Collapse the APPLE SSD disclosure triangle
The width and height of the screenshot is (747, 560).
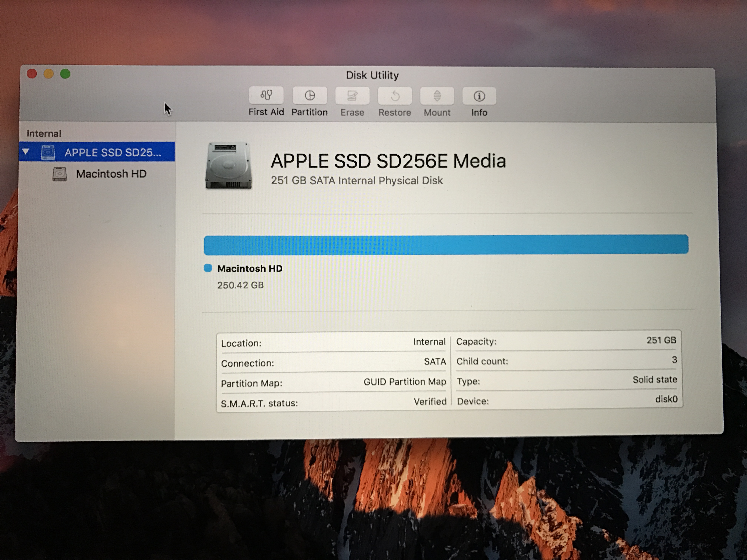(x=26, y=152)
